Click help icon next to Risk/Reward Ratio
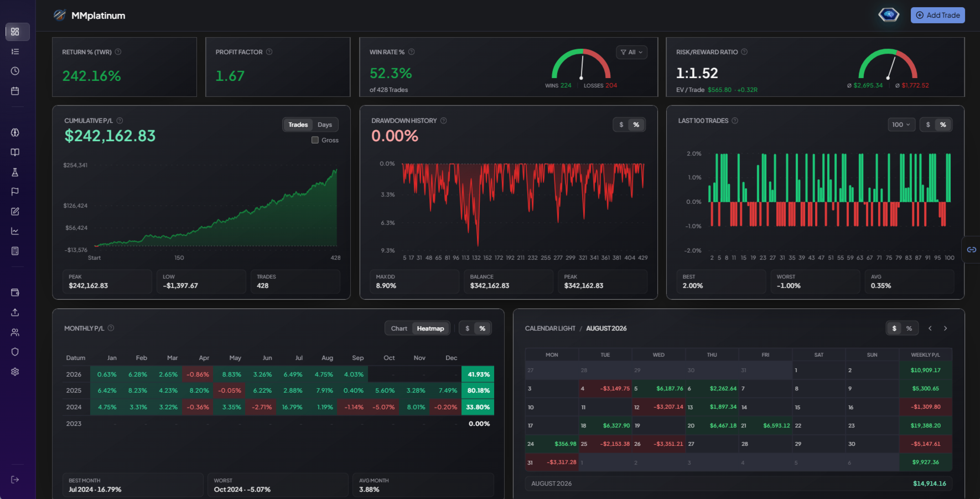 [744, 52]
